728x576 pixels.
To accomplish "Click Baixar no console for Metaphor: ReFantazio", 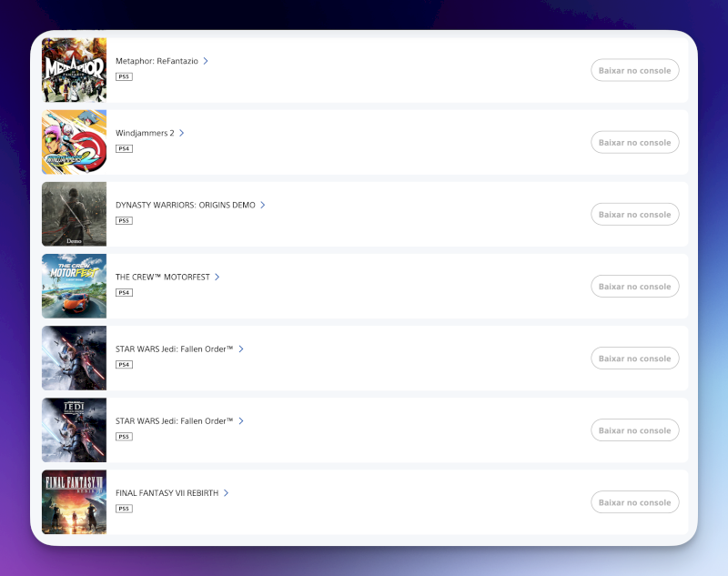I will (634, 70).
